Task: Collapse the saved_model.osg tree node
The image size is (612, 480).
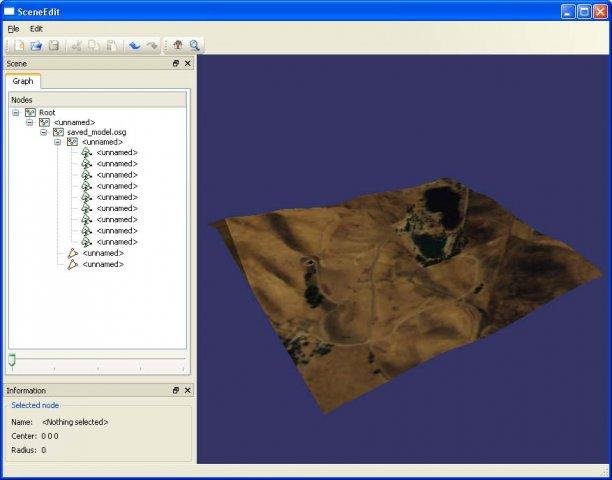Action: pyautogui.click(x=44, y=132)
